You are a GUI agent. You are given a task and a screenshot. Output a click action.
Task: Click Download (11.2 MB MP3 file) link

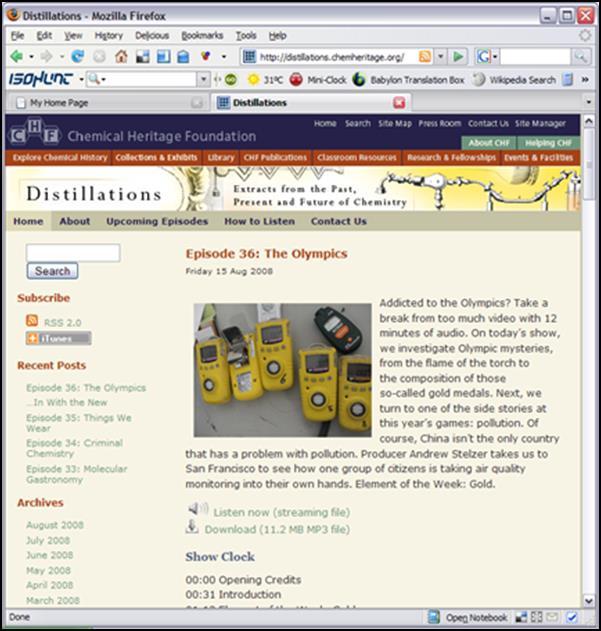pyautogui.click(x=277, y=529)
